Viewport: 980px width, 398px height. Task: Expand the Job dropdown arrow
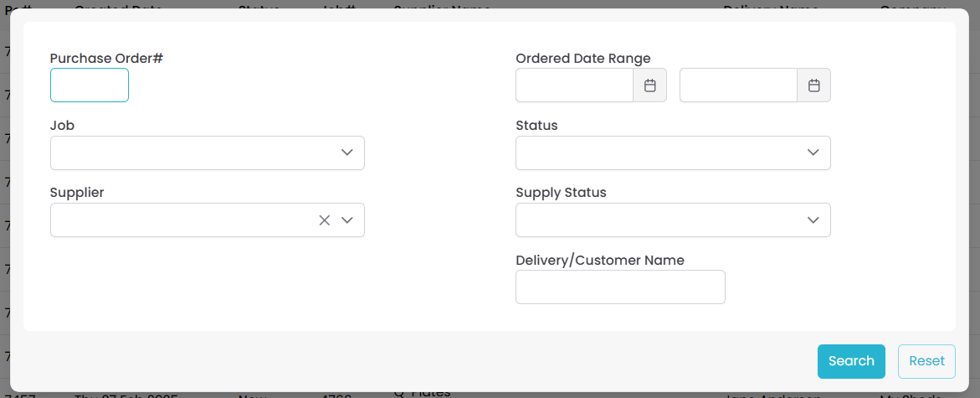tap(347, 152)
